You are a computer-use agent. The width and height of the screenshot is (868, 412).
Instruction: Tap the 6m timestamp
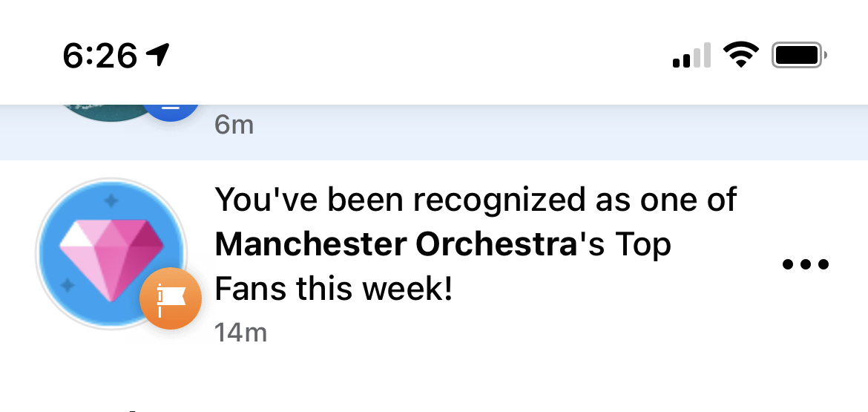point(234,125)
